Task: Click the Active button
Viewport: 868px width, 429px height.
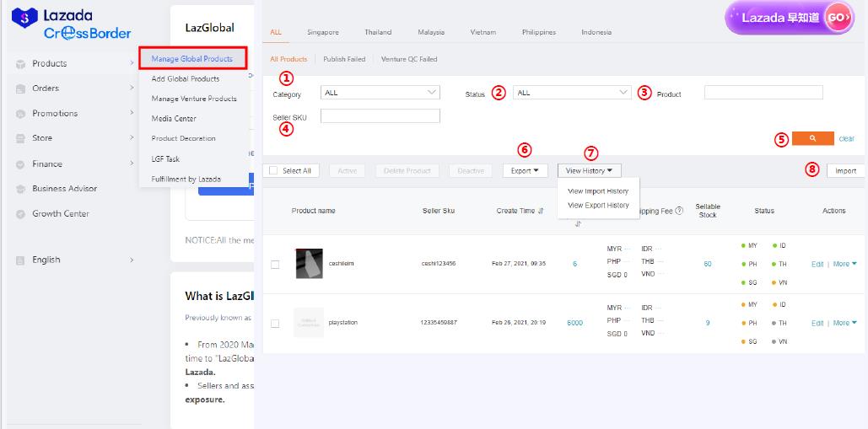Action: [x=347, y=171]
